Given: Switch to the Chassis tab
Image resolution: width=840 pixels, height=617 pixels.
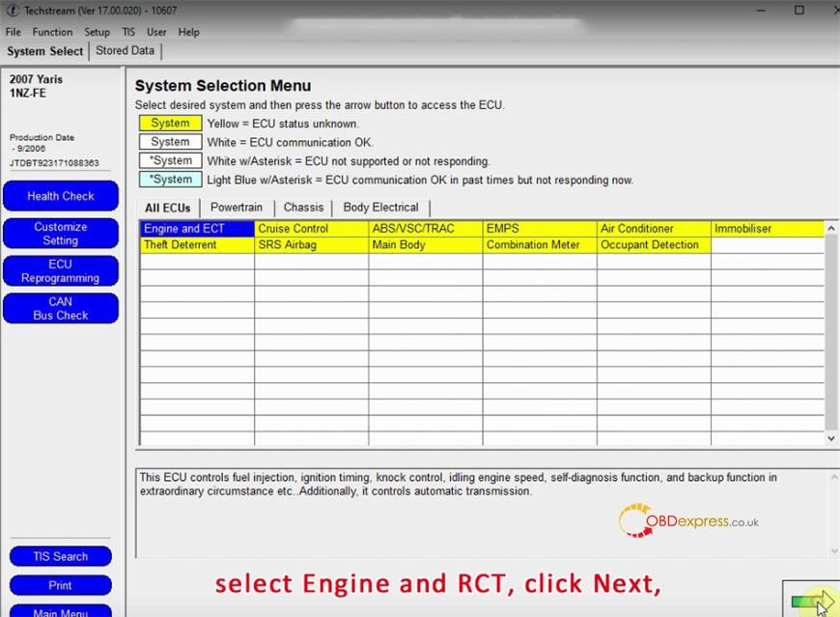Looking at the screenshot, I should pyautogui.click(x=303, y=208).
